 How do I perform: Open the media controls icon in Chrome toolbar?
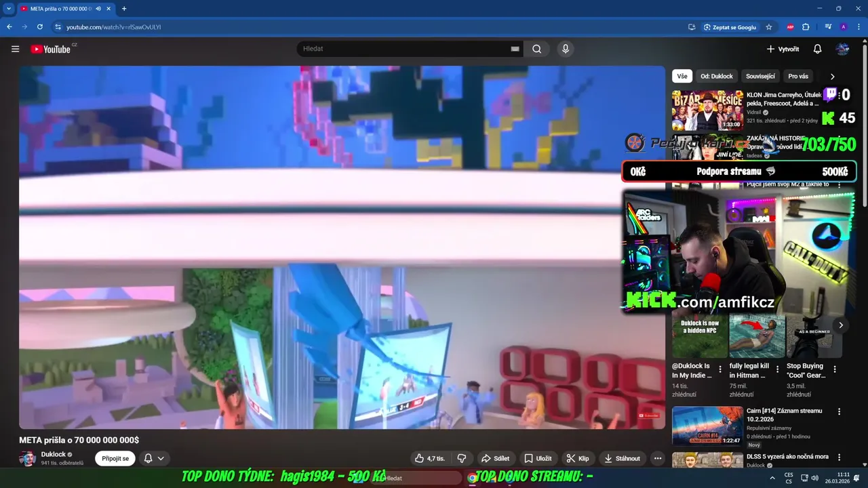click(828, 27)
